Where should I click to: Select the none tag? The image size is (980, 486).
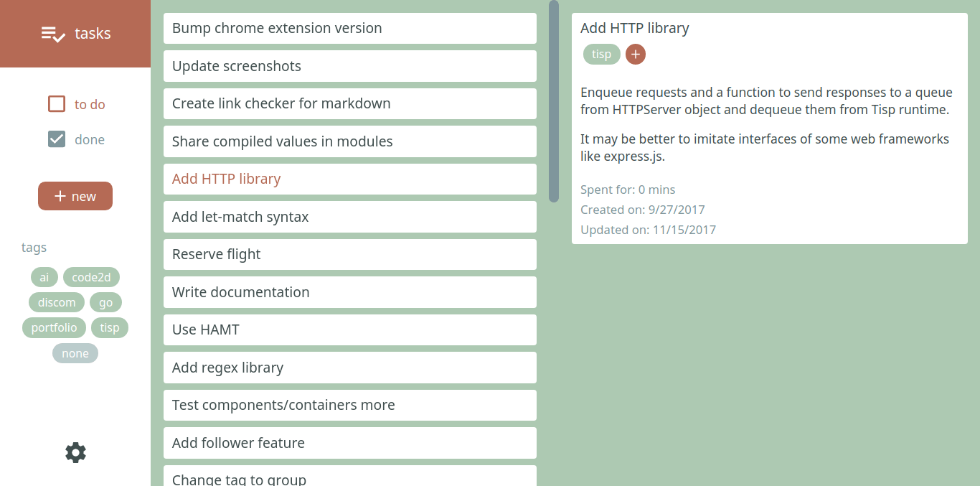75,353
